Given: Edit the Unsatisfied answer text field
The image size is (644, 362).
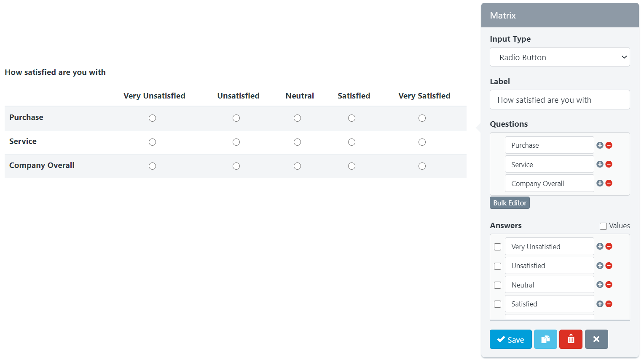Looking at the screenshot, I should (549, 266).
